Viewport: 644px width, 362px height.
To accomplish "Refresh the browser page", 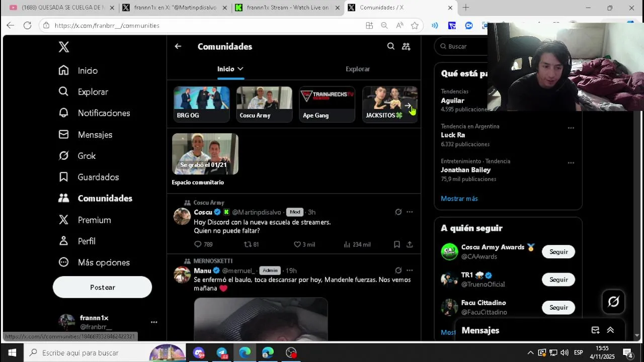I will pyautogui.click(x=27, y=25).
